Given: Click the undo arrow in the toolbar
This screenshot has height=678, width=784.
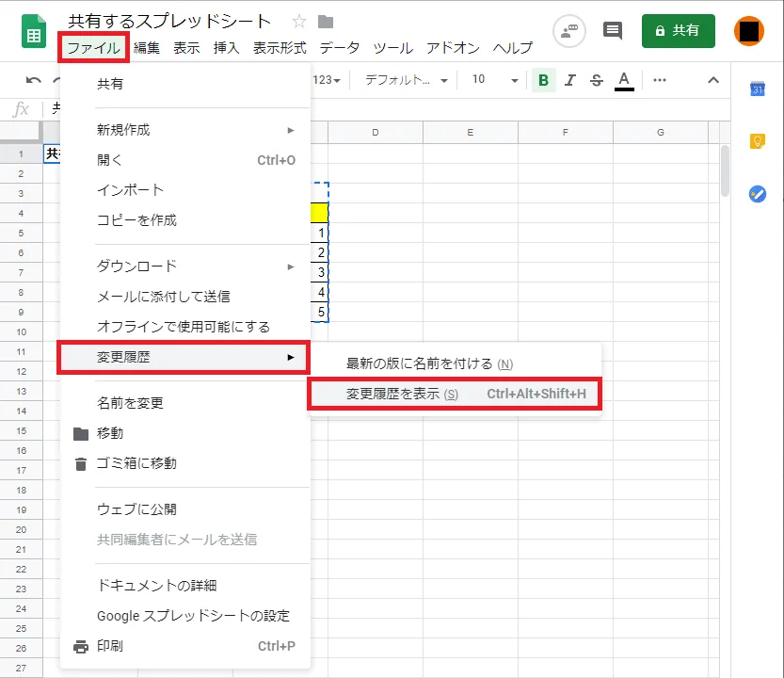Looking at the screenshot, I should pos(34,80).
